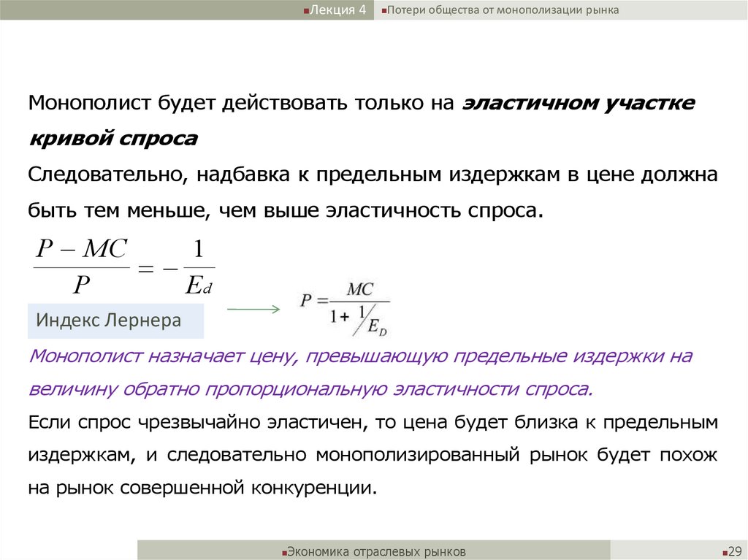The height and width of the screenshot is (560, 748).
Task: Select the bold phrase 'эластичном участке'
Action: tap(579, 104)
